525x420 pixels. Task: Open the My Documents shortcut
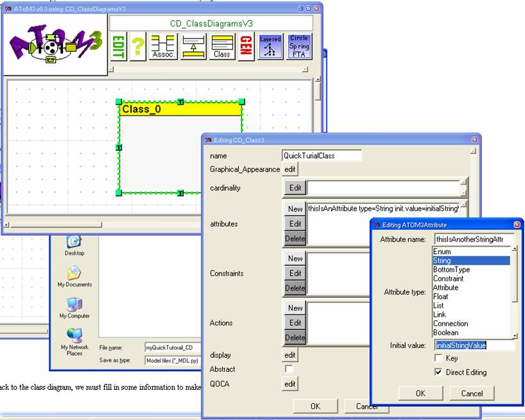74,276
